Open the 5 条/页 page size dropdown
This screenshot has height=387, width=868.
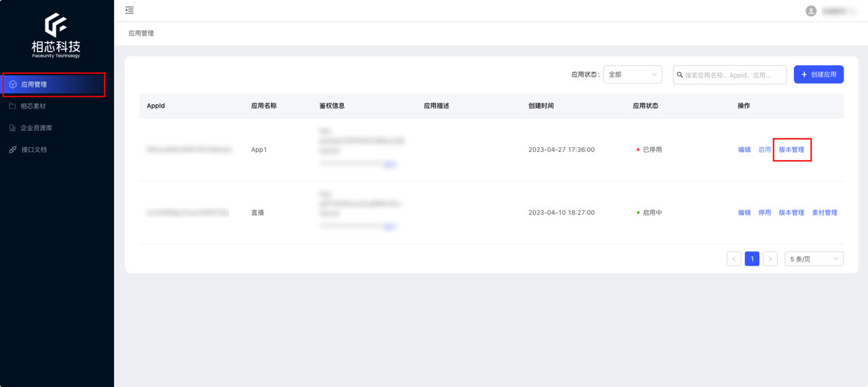pos(814,259)
